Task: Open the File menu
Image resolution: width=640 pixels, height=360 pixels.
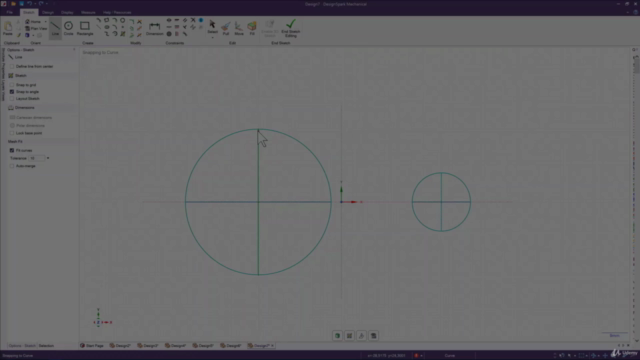Action: pos(9,12)
